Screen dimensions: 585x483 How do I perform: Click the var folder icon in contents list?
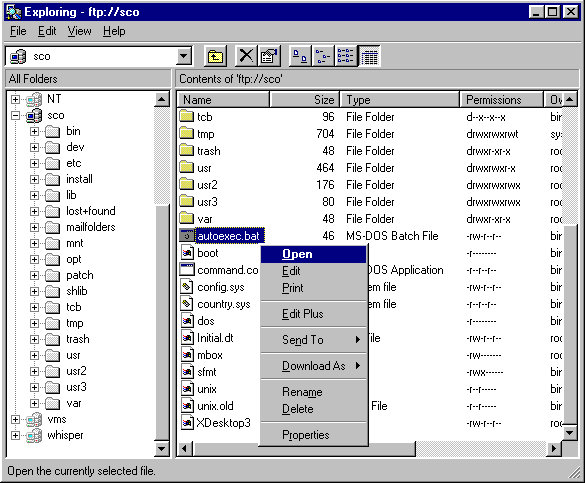tap(187, 218)
